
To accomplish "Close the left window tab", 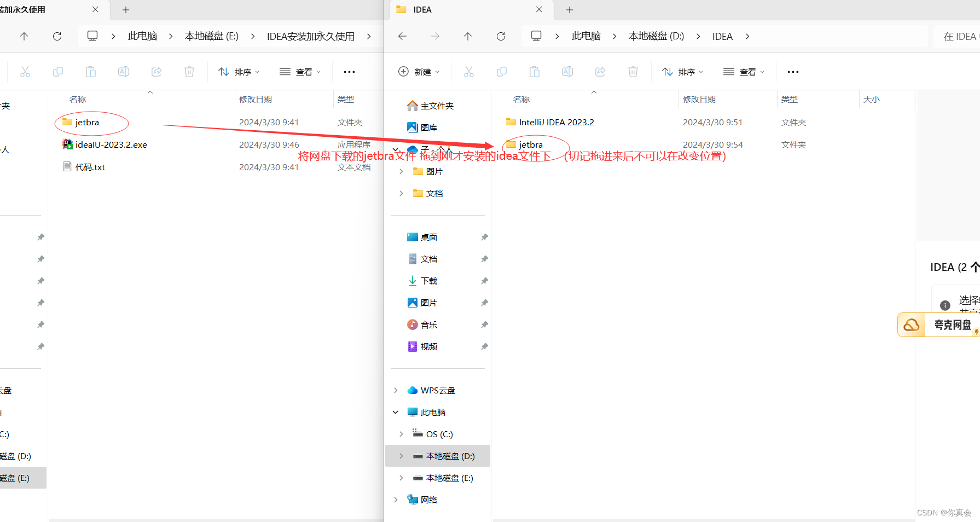I will (x=95, y=9).
